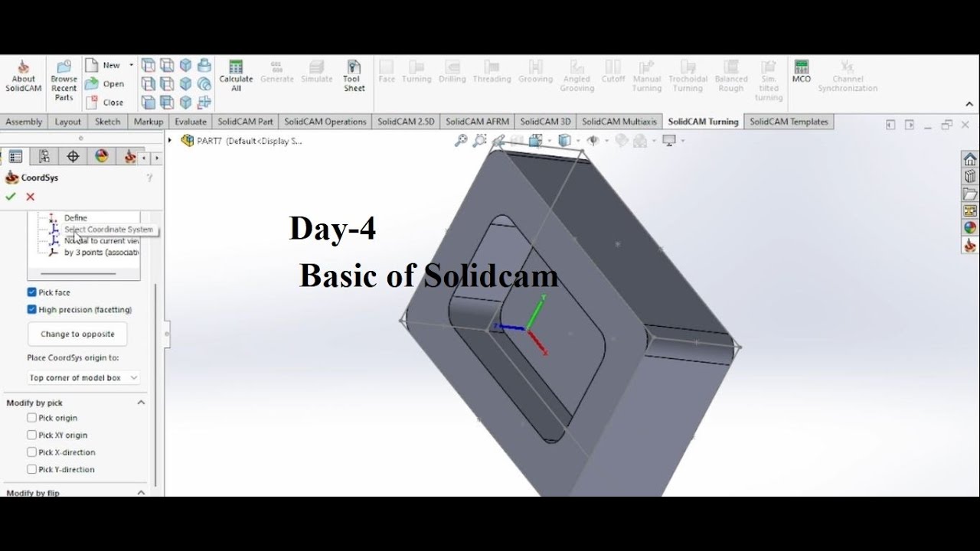
Task: Open CoordSys help question mark
Action: pyautogui.click(x=149, y=178)
